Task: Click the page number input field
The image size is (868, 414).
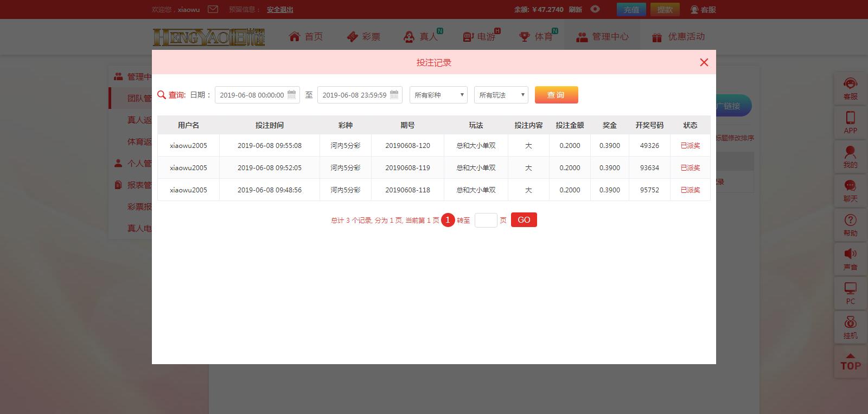Action: pyautogui.click(x=486, y=220)
